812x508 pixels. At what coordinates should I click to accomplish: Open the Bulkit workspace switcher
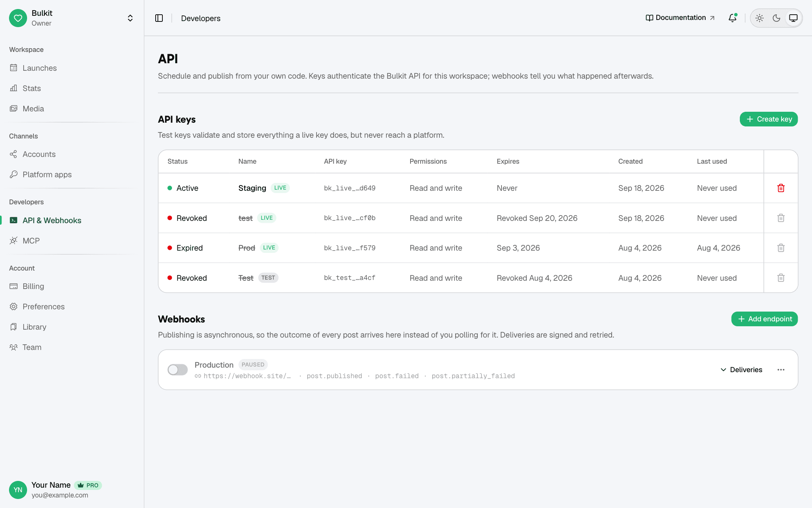pyautogui.click(x=130, y=18)
